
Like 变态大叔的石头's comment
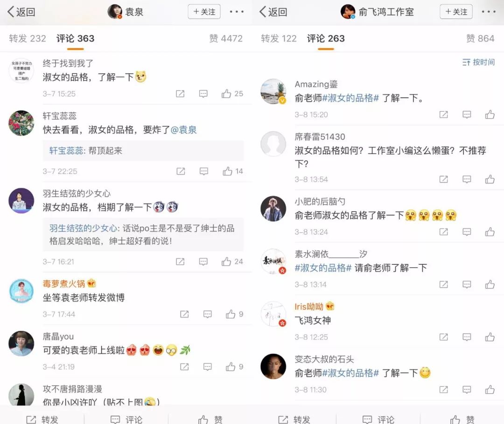[x=490, y=389]
